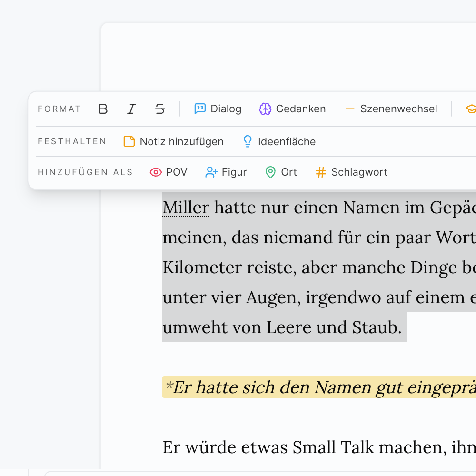Add the selection as POV
This screenshot has width=476, height=476.
(169, 172)
